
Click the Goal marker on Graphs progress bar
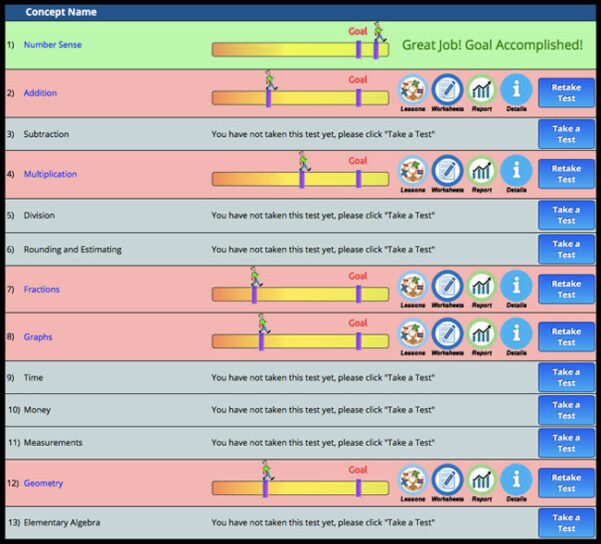(x=358, y=341)
